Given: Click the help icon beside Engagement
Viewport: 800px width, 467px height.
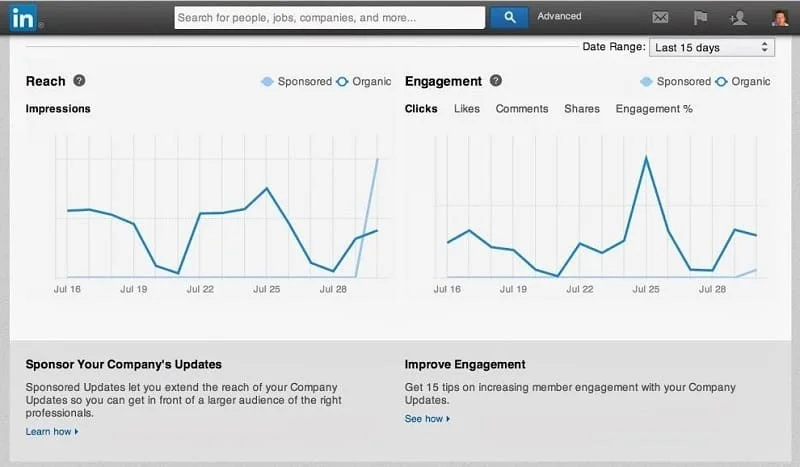Looking at the screenshot, I should pos(496,81).
